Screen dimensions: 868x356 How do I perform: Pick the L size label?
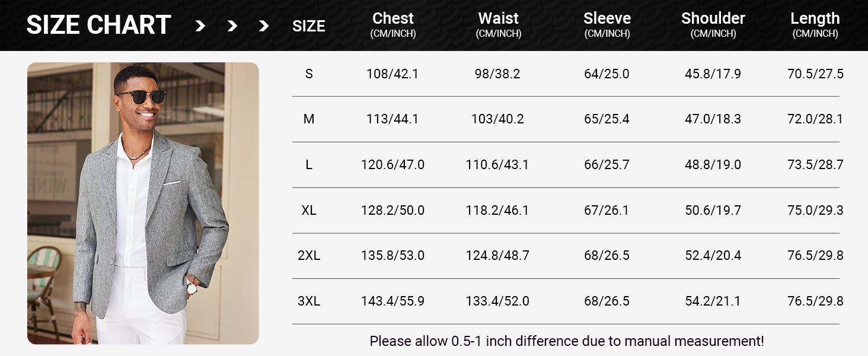tap(309, 165)
